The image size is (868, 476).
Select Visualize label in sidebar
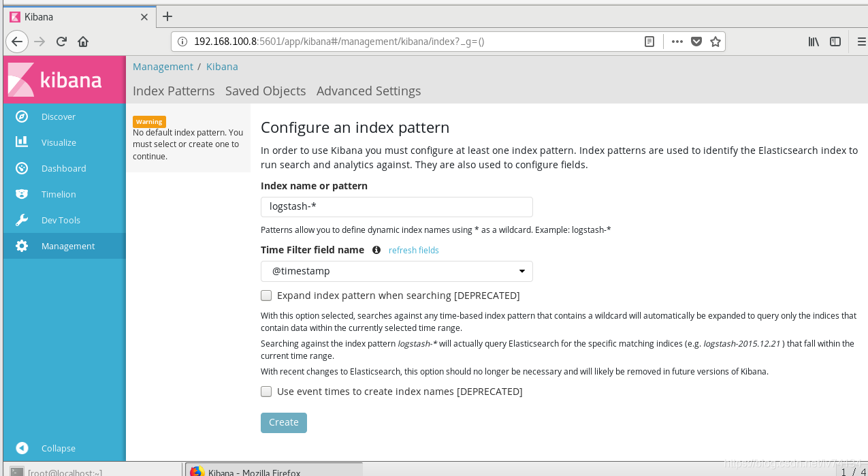pos(59,142)
